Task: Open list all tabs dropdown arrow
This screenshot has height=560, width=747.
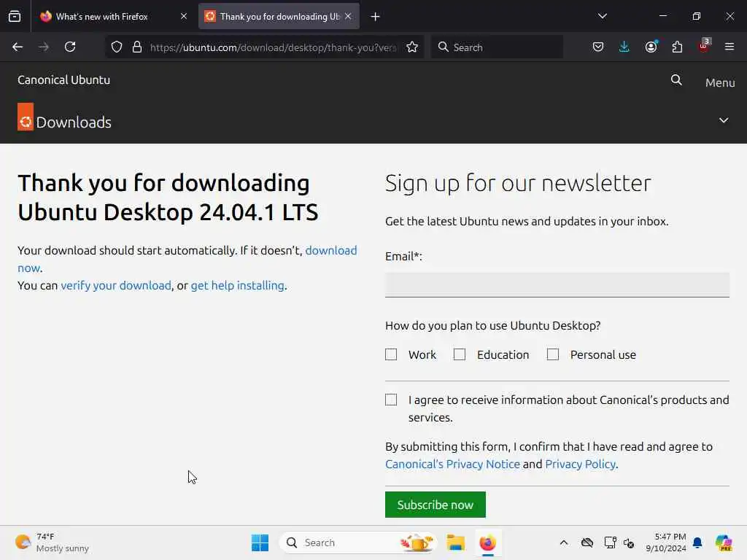Action: tap(602, 16)
